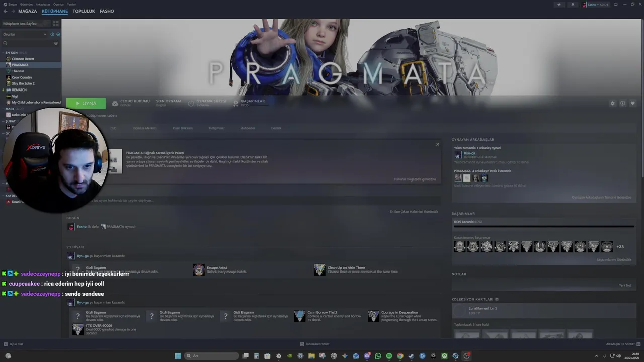Collapse the MART section

(x=3, y=109)
